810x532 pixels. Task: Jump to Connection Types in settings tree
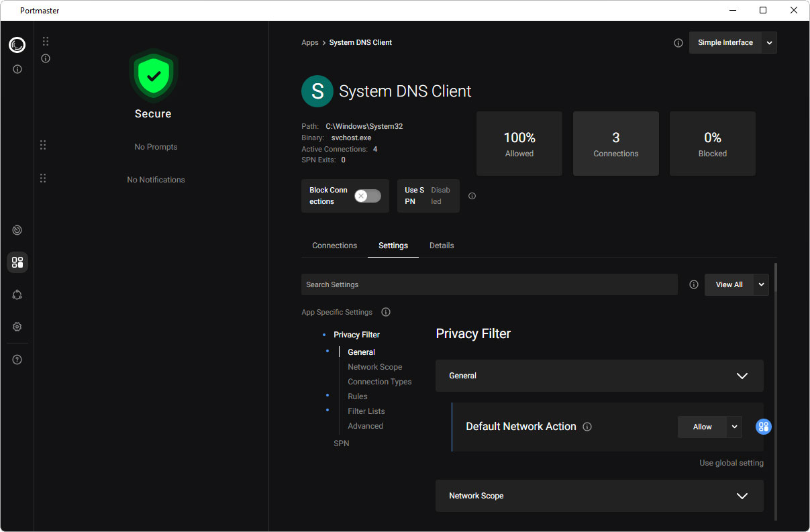(380, 382)
